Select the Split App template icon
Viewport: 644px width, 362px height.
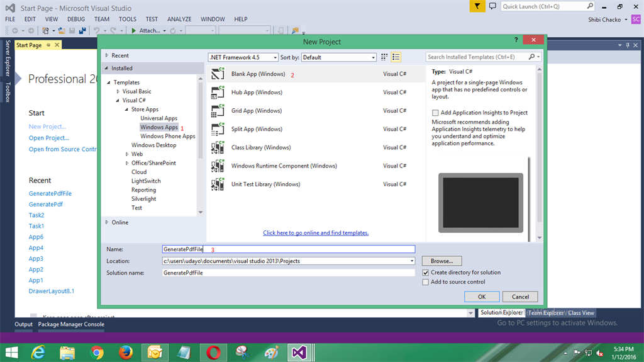218,129
